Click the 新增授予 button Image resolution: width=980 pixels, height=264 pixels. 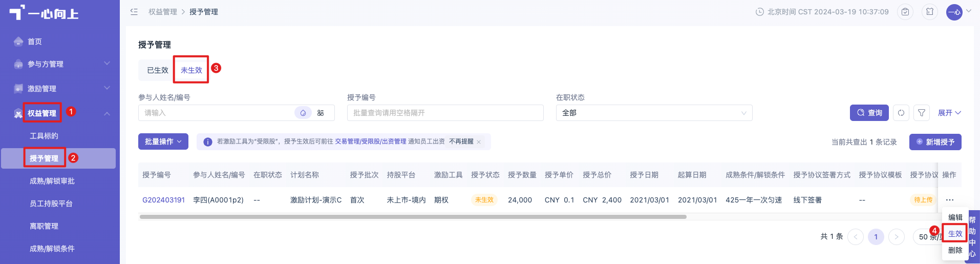coord(935,142)
